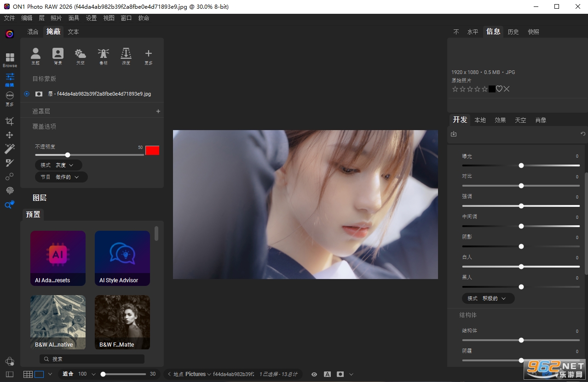Toggle preview eye icon in bottom bar
588x382 pixels.
314,374
